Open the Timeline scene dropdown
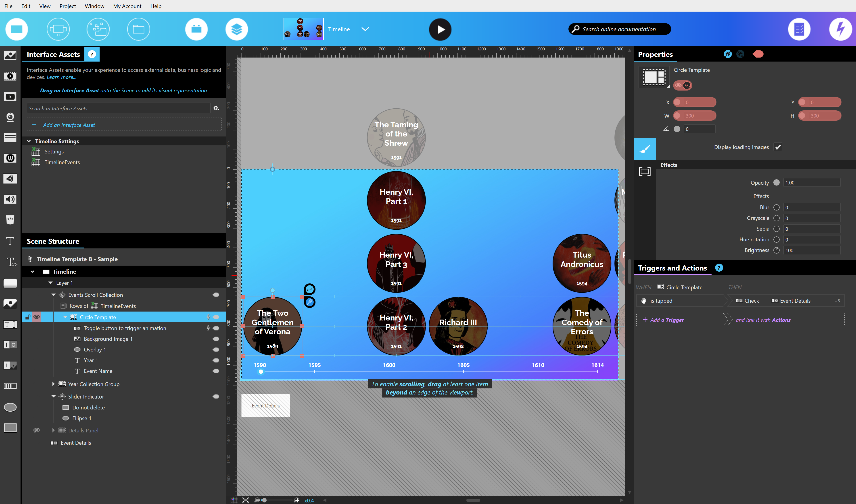 [365, 29]
